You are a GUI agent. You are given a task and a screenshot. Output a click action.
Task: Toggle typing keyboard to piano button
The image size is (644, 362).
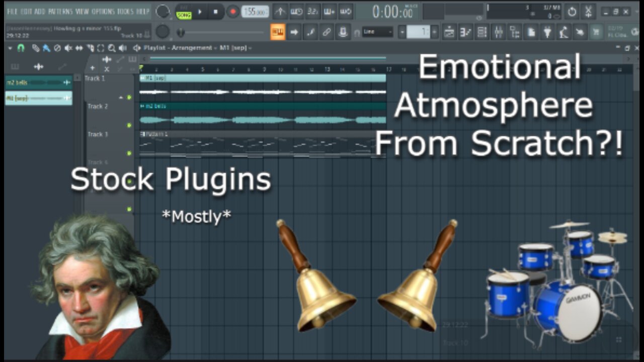pos(278,32)
